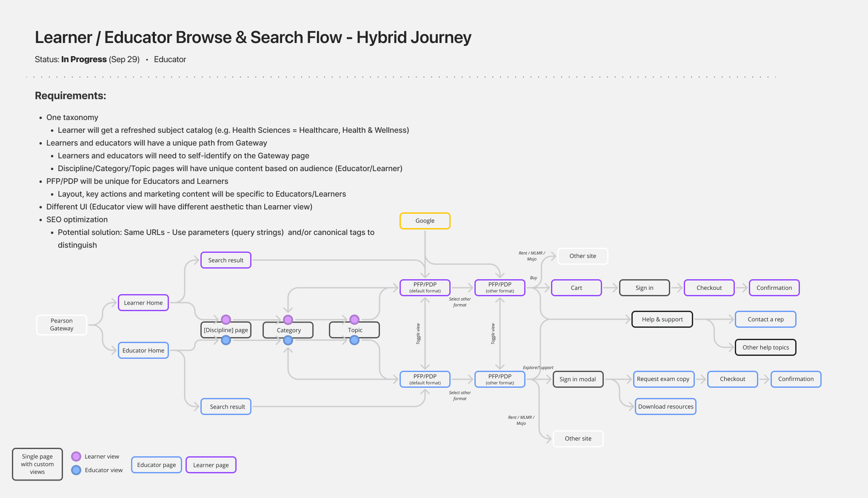Click the Learner Home node
Image resolution: width=868 pixels, height=498 pixels.
point(143,303)
